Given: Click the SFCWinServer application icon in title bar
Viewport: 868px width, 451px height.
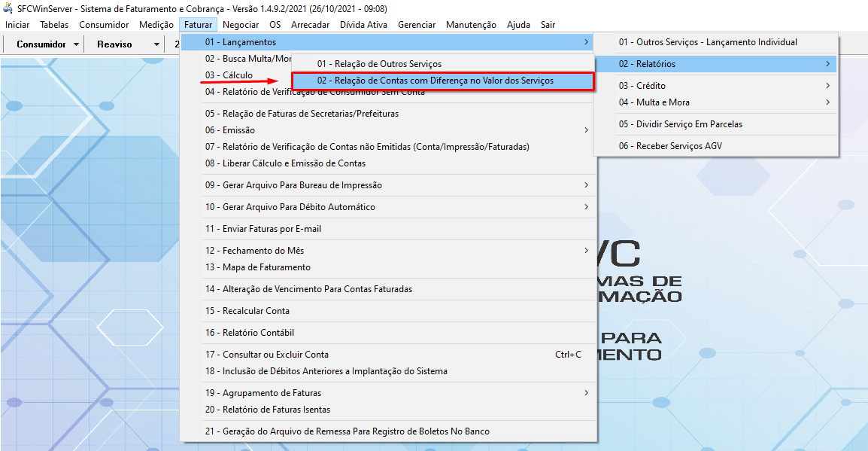Looking at the screenshot, I should 8,9.
